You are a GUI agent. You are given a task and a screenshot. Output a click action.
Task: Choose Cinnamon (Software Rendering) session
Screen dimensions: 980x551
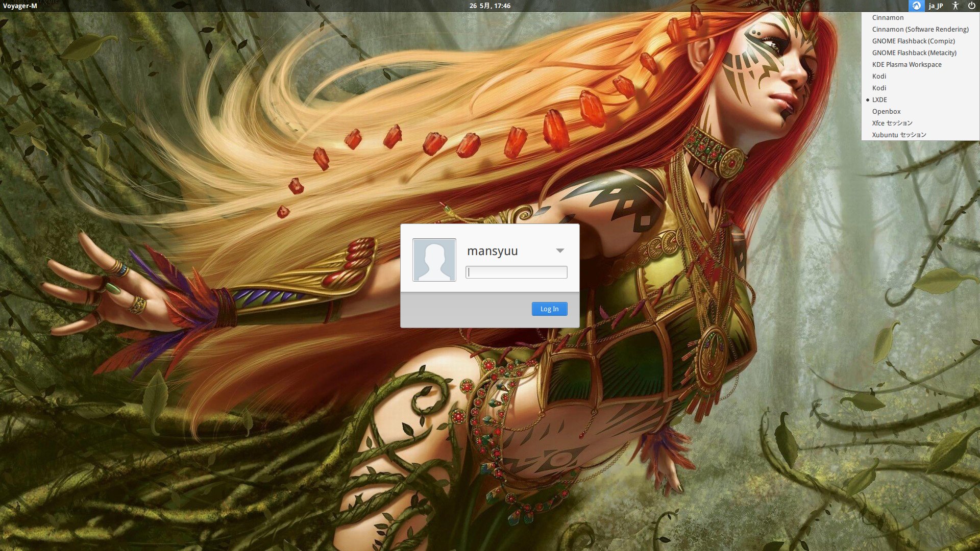tap(920, 29)
